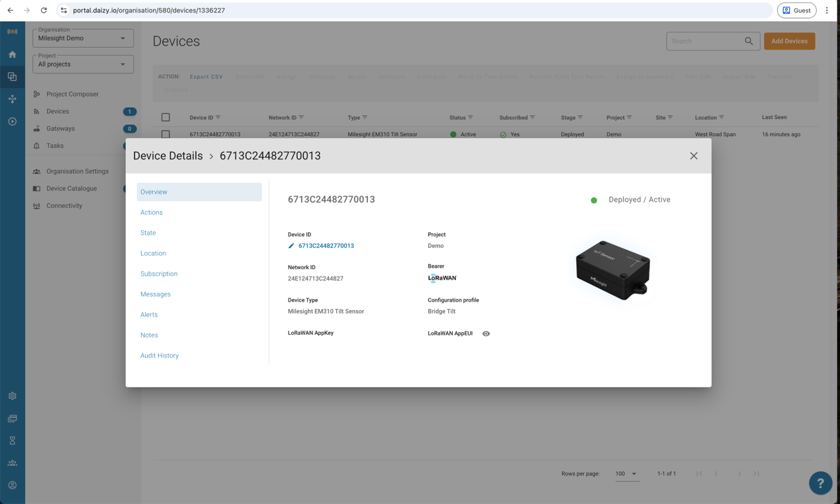Screen dimensions: 840x504
Task: Click the Device Catalogue icon
Action: pyautogui.click(x=36, y=189)
